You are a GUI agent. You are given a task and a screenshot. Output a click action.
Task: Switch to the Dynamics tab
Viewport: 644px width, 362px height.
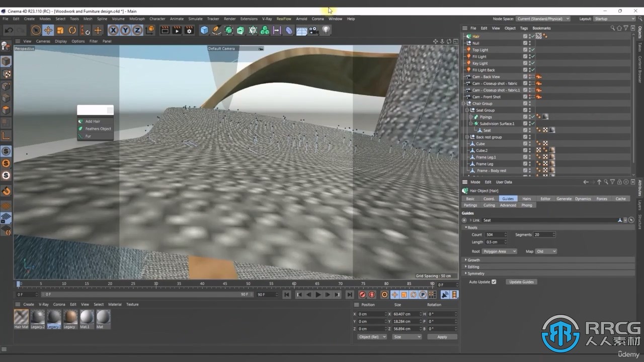click(583, 199)
